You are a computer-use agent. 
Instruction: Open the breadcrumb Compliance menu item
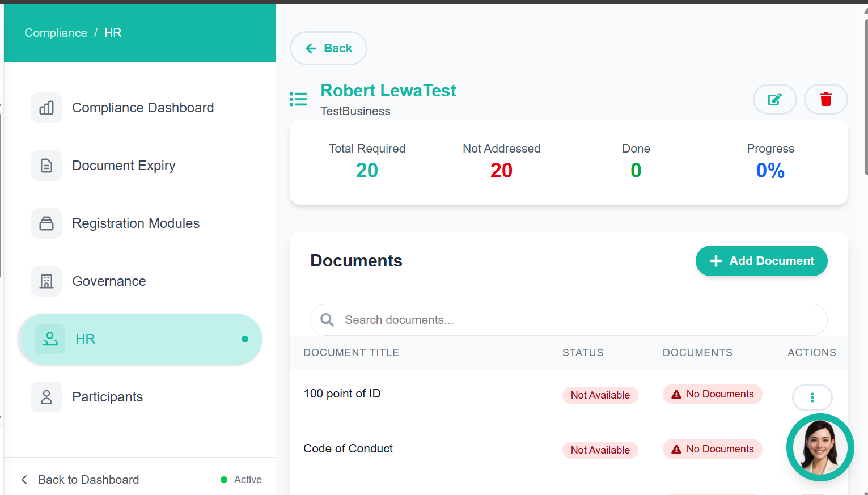point(56,33)
